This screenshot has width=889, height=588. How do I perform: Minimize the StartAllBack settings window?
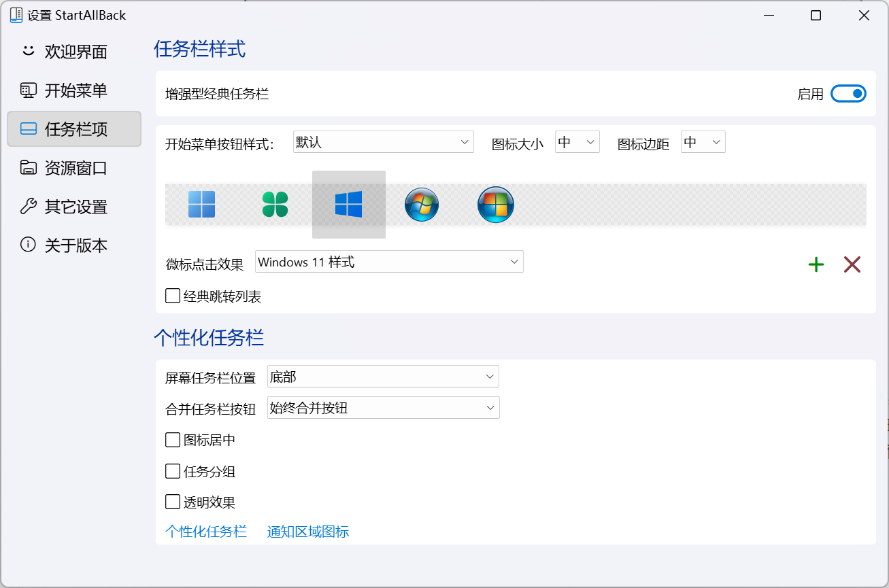tap(768, 16)
